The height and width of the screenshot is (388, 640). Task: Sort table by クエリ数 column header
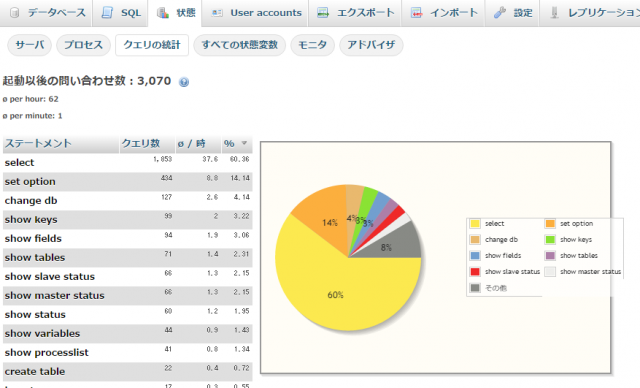point(141,144)
